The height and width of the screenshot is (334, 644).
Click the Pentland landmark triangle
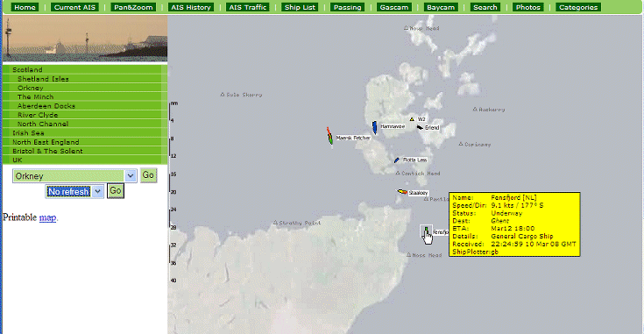coord(426,199)
